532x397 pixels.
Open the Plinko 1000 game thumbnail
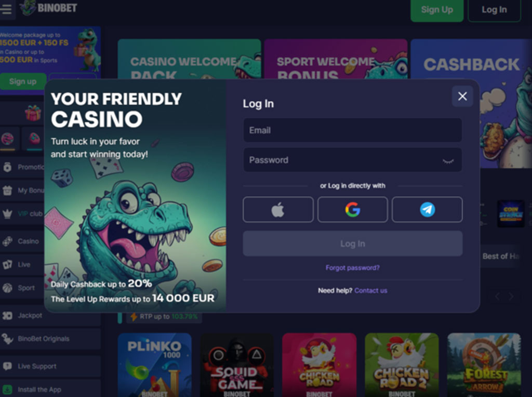[155, 365]
